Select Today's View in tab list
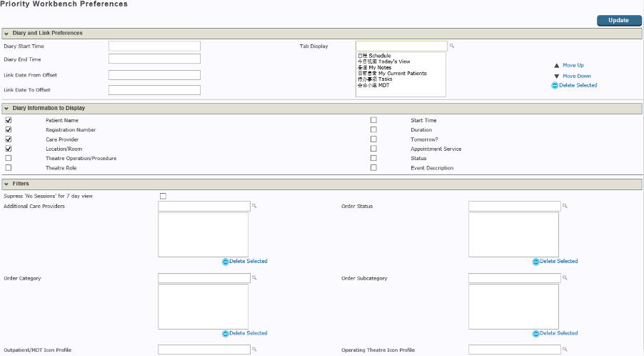The height and width of the screenshot is (356, 644). pyautogui.click(x=389, y=61)
